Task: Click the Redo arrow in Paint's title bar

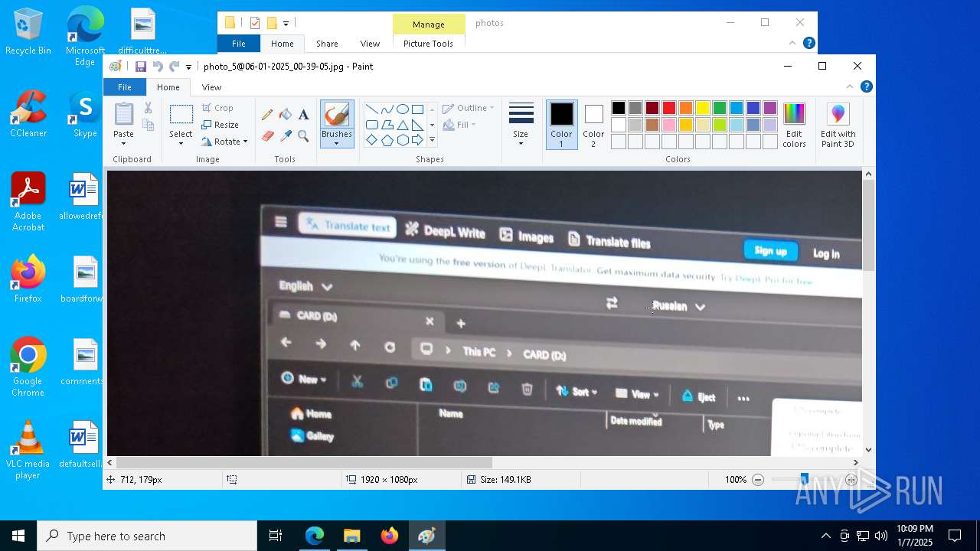Action: tap(175, 67)
